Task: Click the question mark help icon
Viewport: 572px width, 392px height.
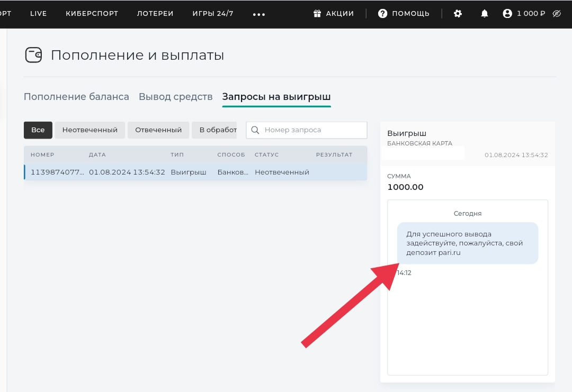Action: pyautogui.click(x=382, y=14)
